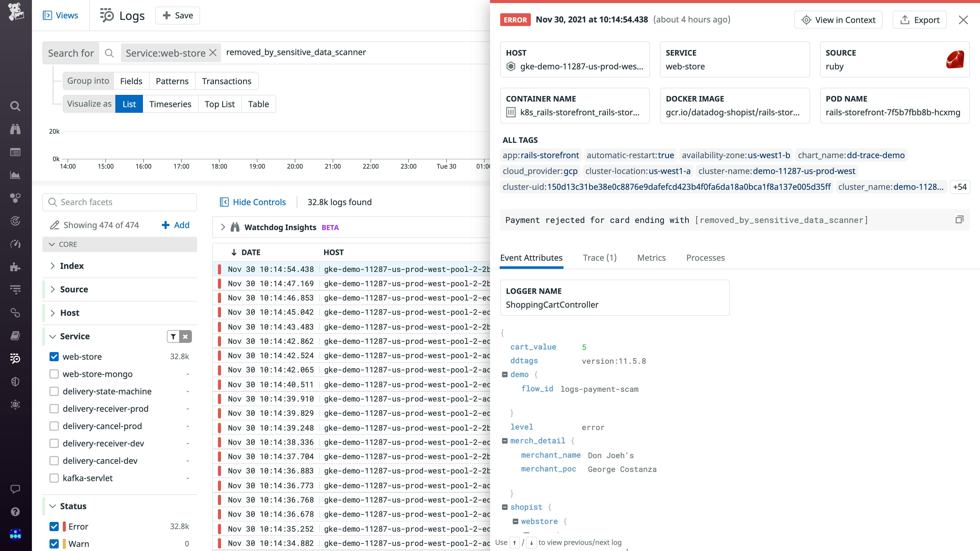Click the cluster_provider:gcp tag pill

(x=540, y=171)
